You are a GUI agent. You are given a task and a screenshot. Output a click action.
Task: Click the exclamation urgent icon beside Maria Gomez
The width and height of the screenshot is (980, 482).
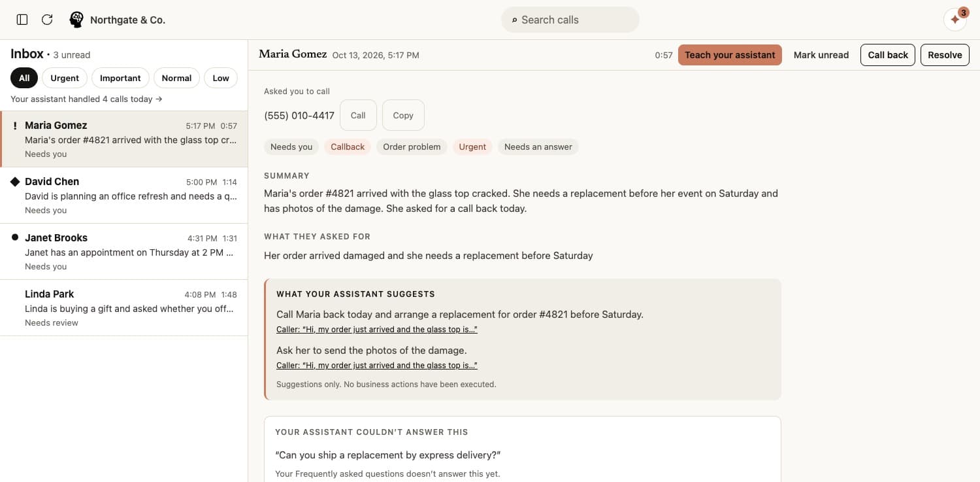click(x=15, y=126)
